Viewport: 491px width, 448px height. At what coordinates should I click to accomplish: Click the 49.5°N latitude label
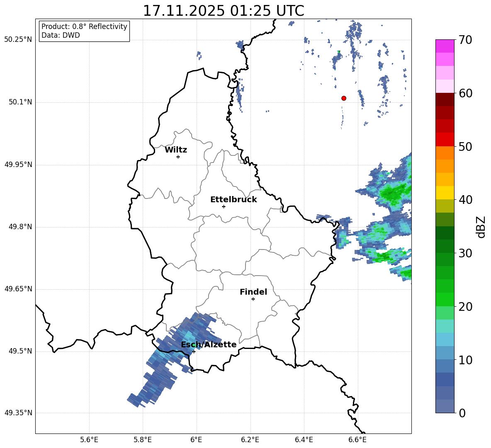point(21,351)
